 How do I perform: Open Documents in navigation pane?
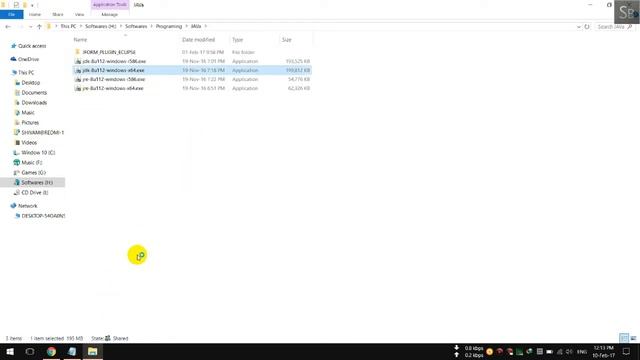[34, 93]
